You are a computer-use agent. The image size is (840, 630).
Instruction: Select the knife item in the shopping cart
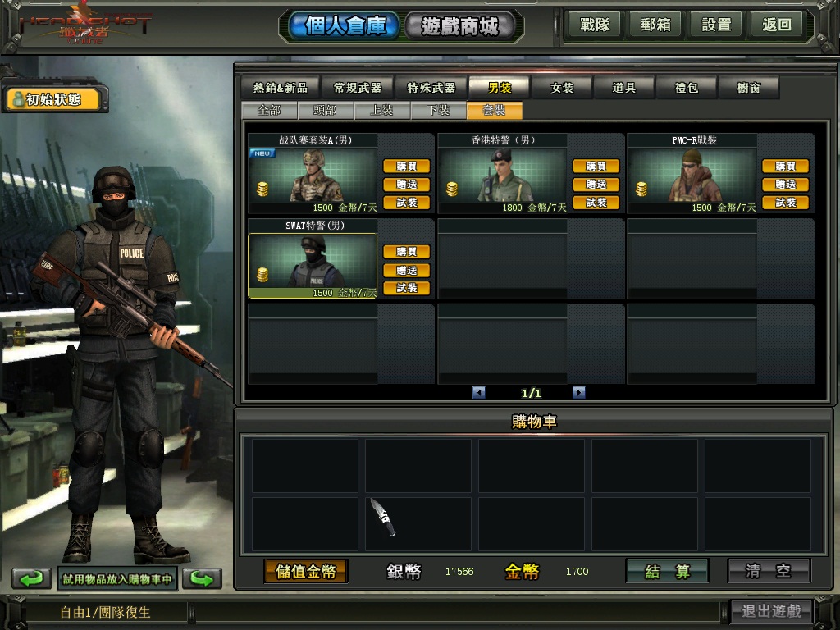click(x=383, y=518)
